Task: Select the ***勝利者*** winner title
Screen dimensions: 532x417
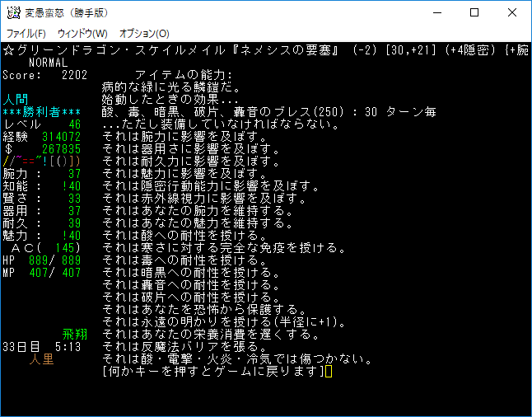Action: 41,111
